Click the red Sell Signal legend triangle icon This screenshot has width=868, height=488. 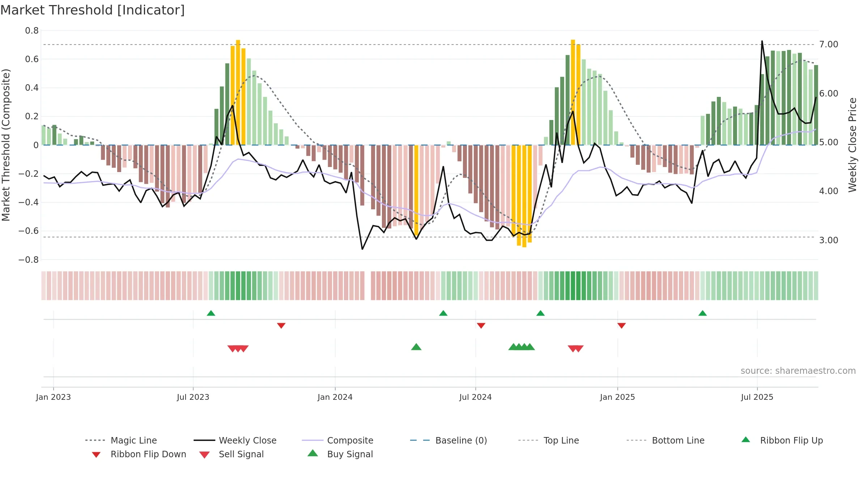204,455
